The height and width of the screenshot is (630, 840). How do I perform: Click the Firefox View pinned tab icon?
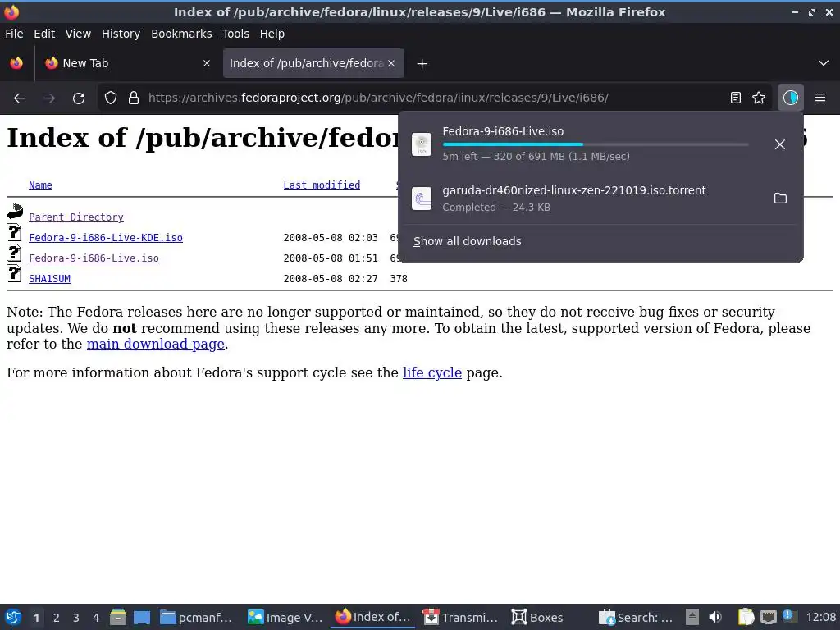point(16,63)
